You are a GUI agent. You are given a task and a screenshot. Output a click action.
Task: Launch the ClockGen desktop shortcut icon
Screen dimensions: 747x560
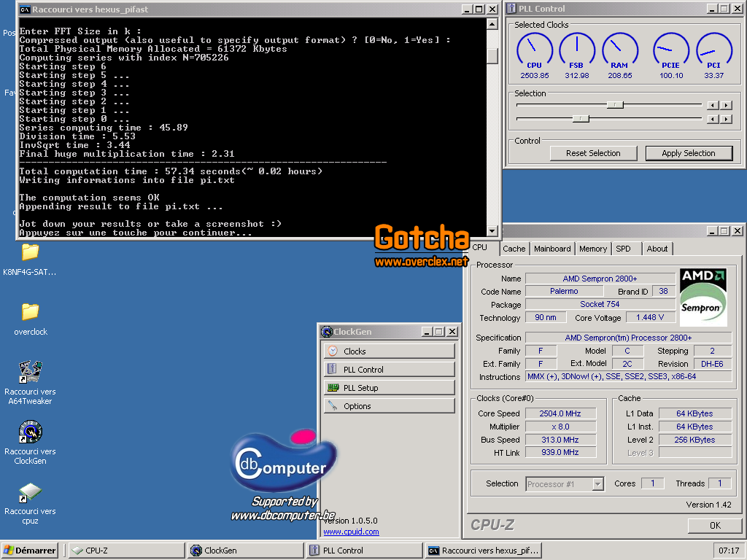[30, 432]
